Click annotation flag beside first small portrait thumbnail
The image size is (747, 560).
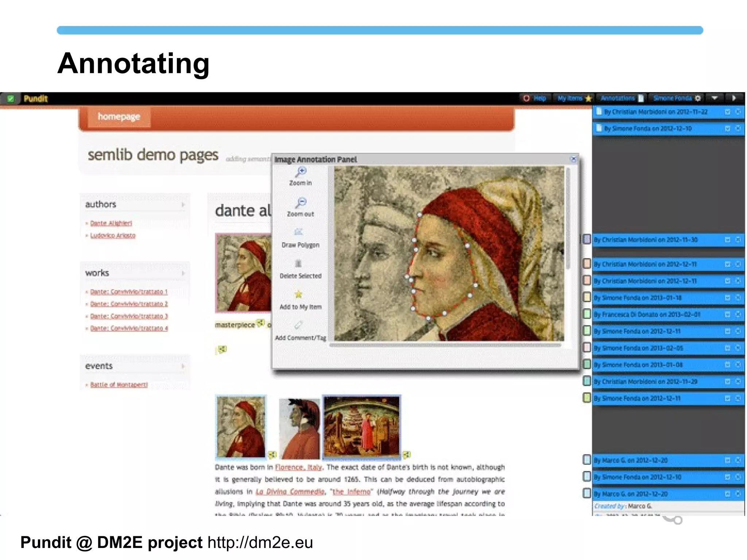click(x=272, y=454)
